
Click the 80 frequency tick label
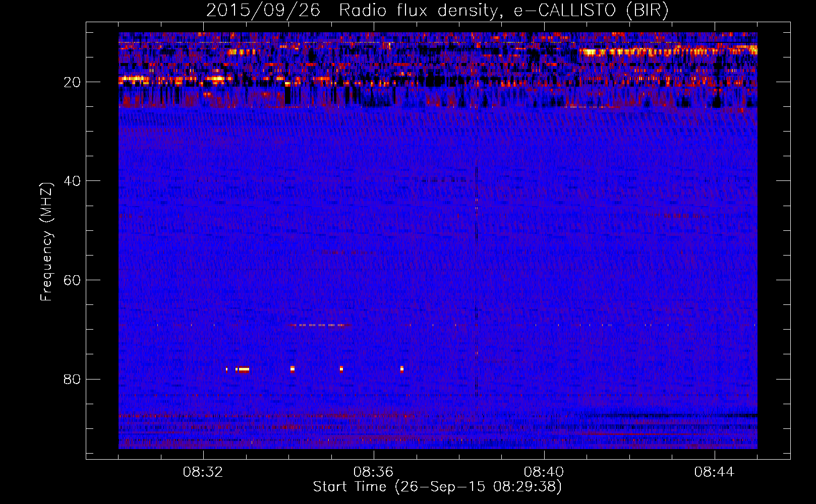[73, 379]
